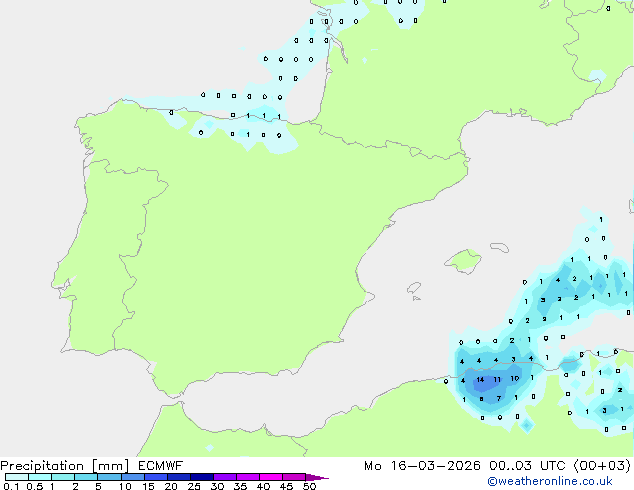
Task: Click the legend label '35'
Action: pos(240,486)
